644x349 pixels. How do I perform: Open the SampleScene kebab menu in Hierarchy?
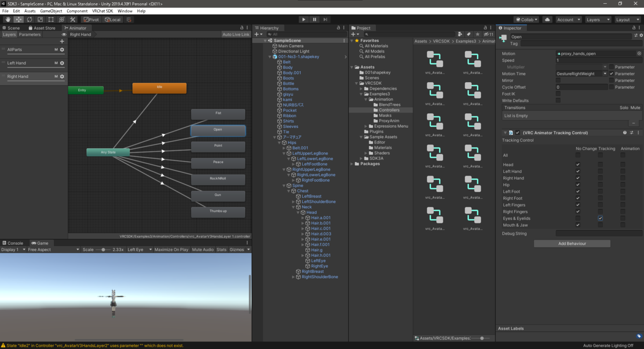point(344,41)
